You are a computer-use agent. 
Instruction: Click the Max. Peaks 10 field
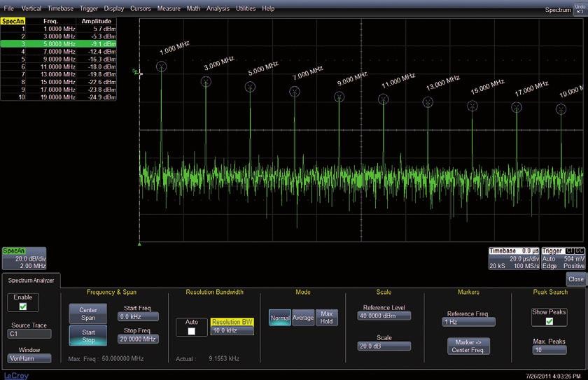(549, 350)
